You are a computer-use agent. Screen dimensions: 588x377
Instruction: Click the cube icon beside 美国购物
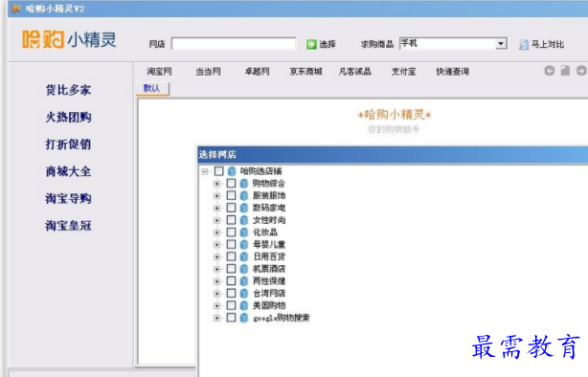pos(244,305)
